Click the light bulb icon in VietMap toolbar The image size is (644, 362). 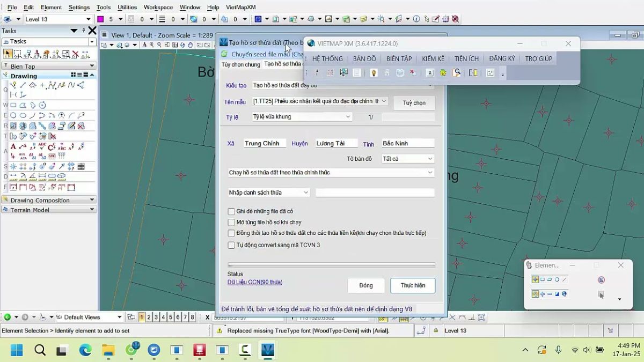click(x=374, y=73)
